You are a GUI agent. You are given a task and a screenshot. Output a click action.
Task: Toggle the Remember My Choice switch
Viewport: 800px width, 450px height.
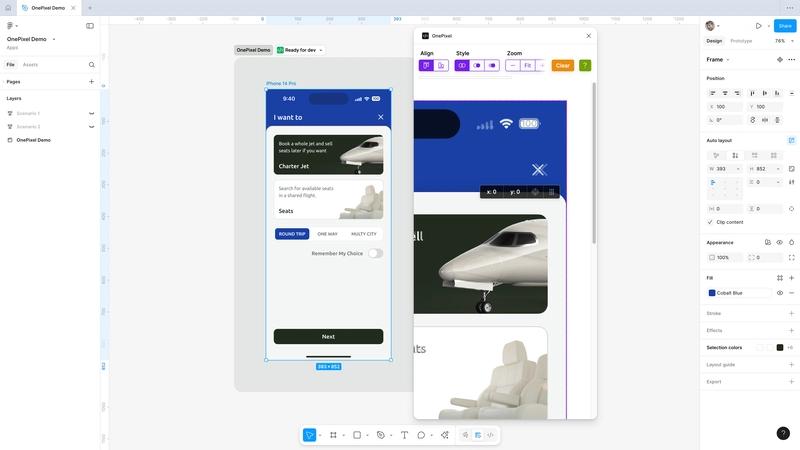tap(375, 253)
